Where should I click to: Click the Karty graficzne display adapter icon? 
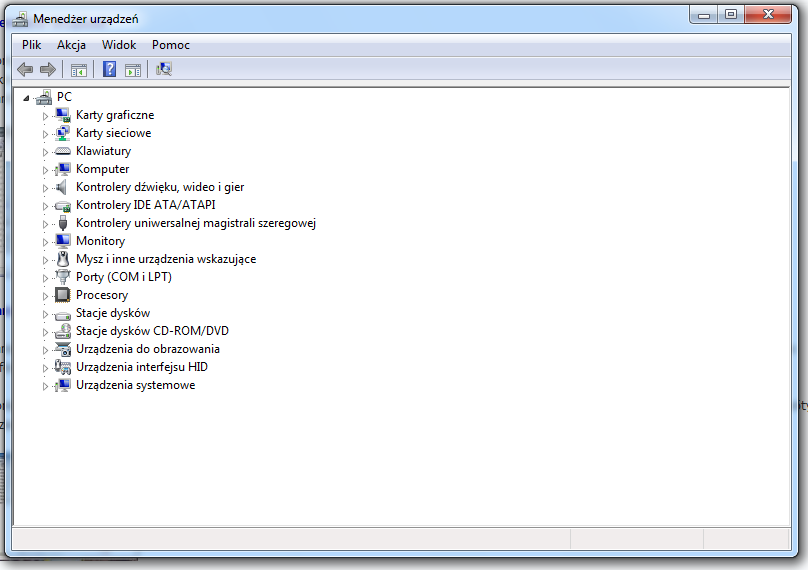[x=63, y=115]
